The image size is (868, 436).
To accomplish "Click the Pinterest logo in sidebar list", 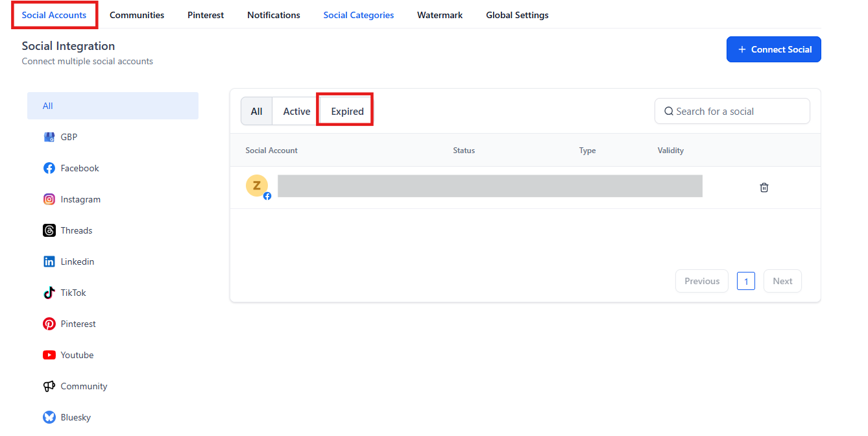I will [x=49, y=324].
